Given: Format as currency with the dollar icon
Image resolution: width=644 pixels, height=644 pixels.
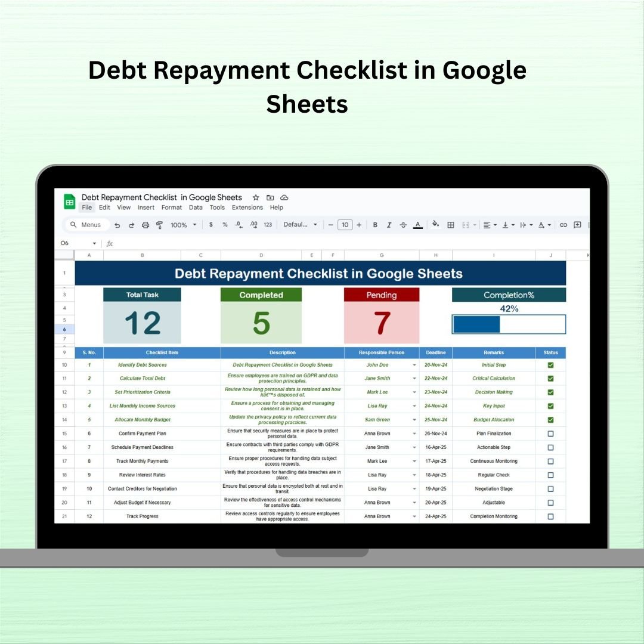Looking at the screenshot, I should point(210,225).
